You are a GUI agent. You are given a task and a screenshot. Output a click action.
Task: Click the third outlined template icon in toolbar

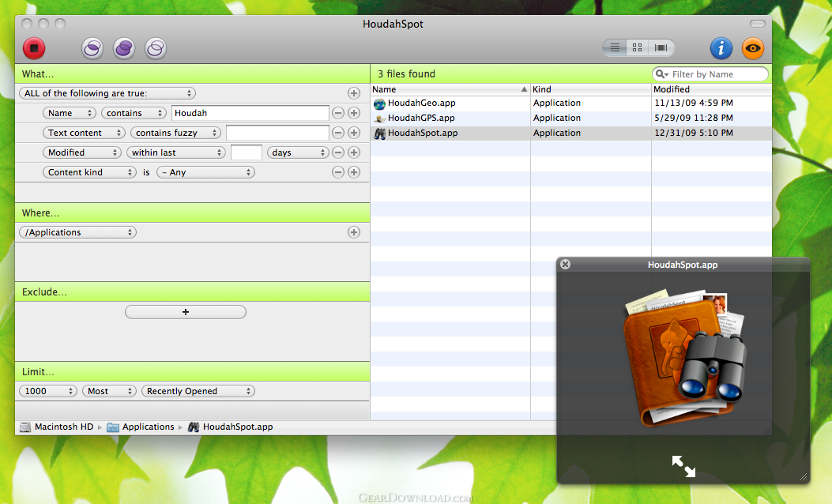[156, 48]
